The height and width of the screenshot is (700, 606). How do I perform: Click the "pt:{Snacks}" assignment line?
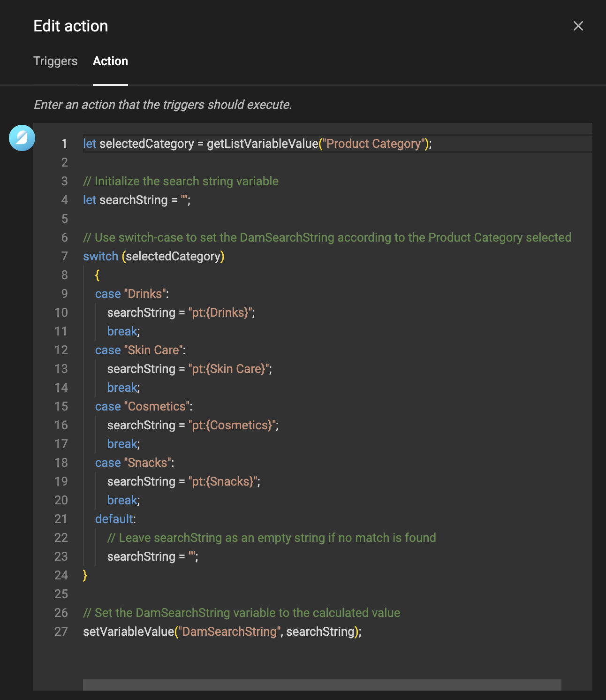(x=184, y=481)
